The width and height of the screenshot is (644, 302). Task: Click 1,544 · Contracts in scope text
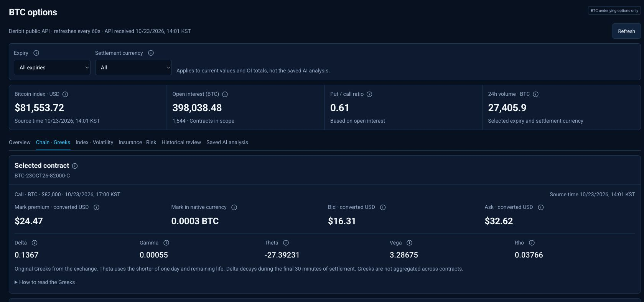point(203,121)
